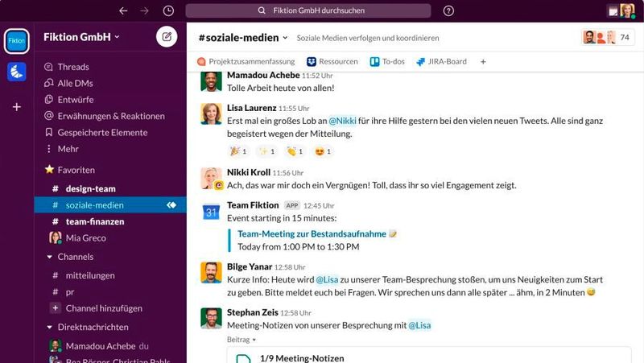The height and width of the screenshot is (363, 644).
Task: Open the user profile avatar top right
Action: [x=627, y=10]
